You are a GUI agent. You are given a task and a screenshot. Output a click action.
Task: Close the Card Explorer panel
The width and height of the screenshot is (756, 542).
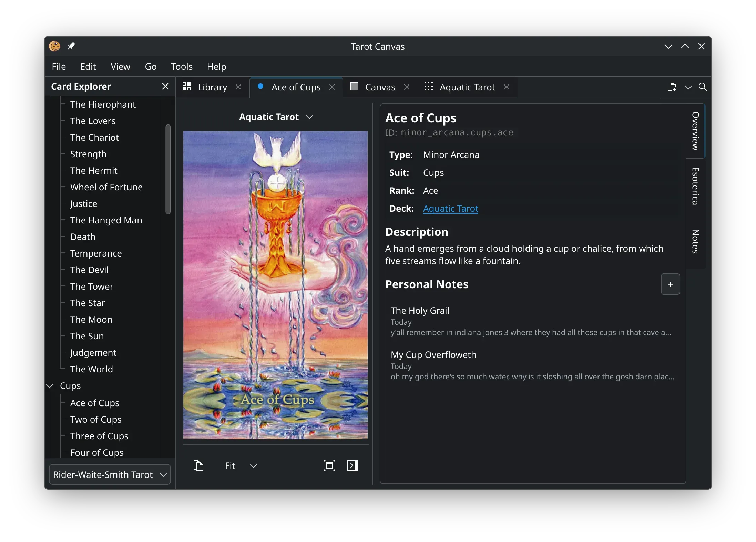tap(165, 86)
